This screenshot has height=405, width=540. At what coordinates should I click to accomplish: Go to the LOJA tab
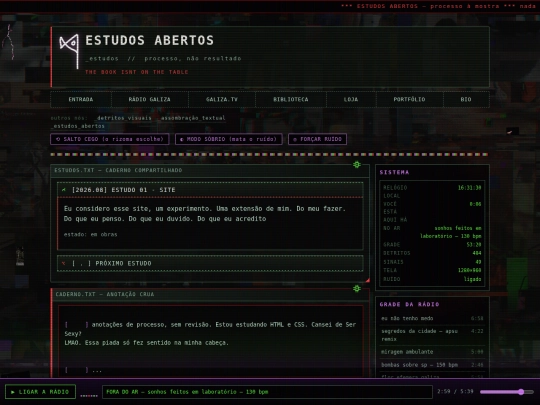(351, 100)
